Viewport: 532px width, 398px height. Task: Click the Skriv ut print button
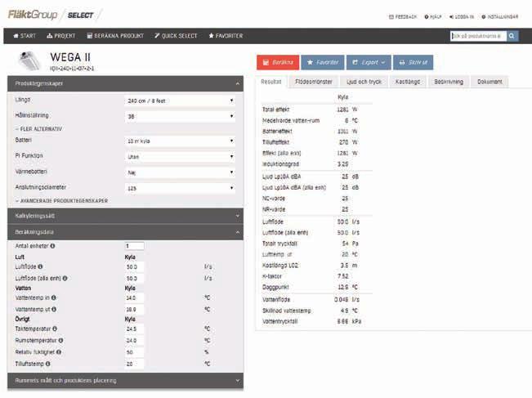tap(413, 62)
